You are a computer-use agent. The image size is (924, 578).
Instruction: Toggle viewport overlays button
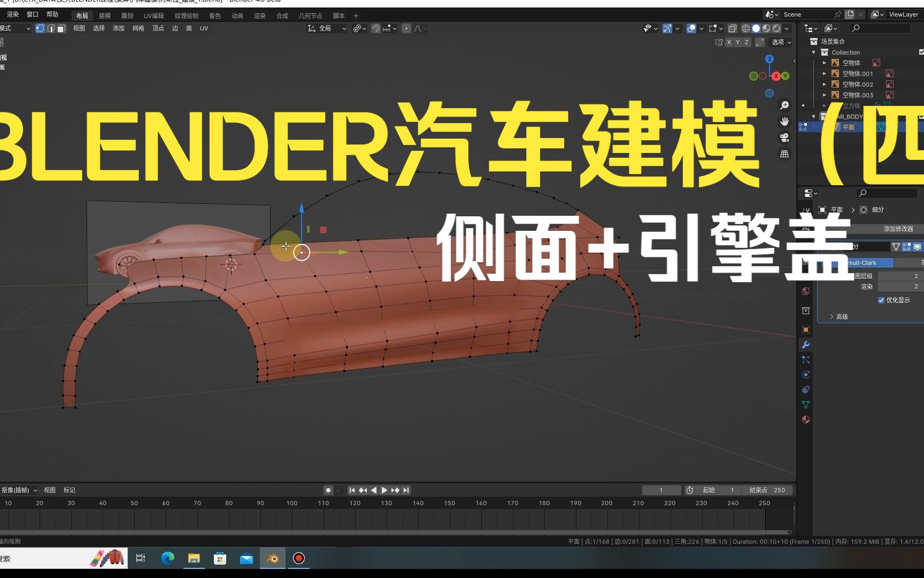coord(691,28)
